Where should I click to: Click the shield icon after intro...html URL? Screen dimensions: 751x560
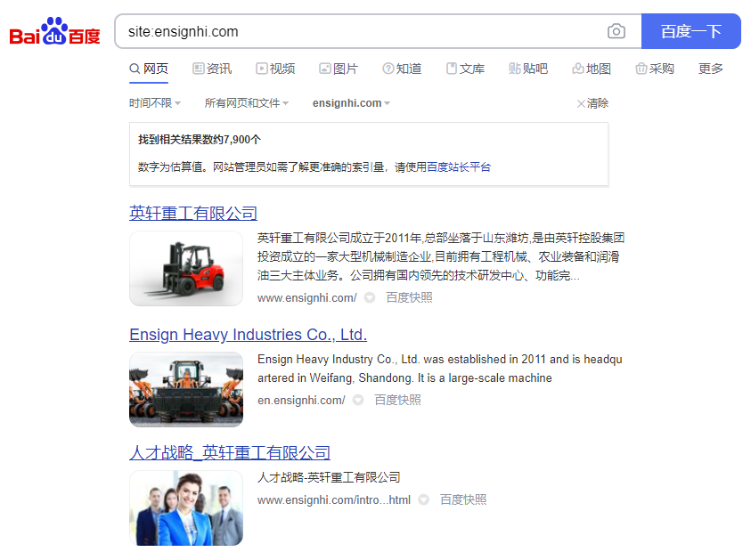pos(423,499)
